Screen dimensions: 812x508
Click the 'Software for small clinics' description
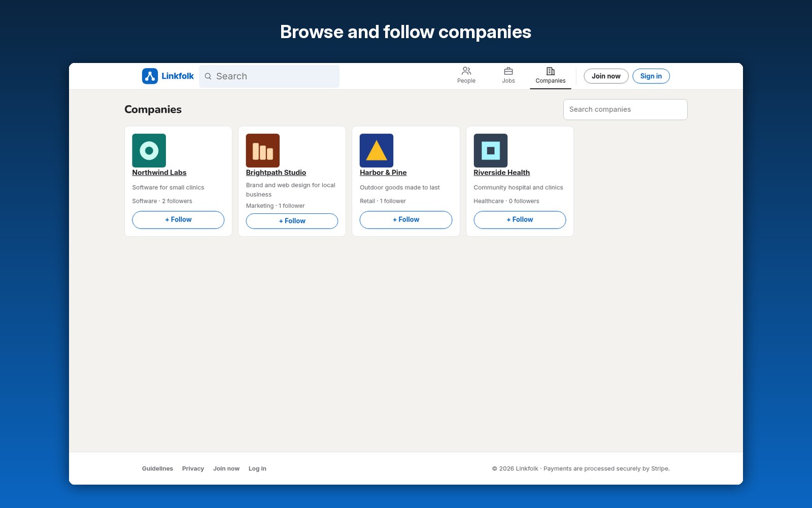(x=168, y=187)
